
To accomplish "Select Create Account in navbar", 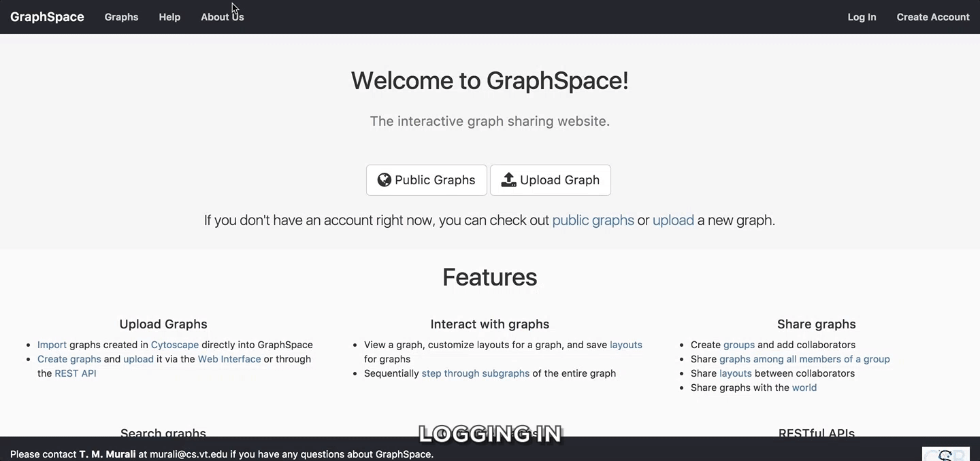I will (933, 17).
